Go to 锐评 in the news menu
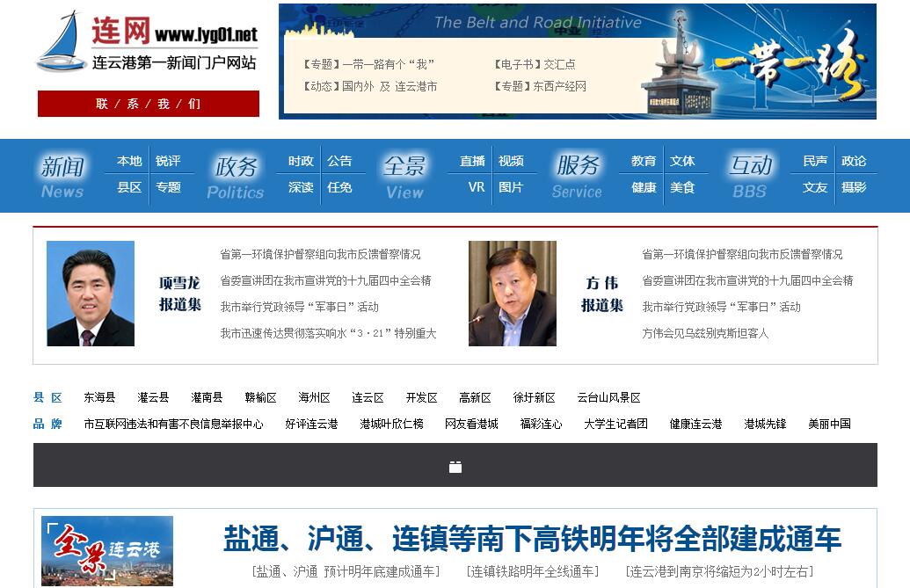Image resolution: width=910 pixels, height=588 pixels. click(x=168, y=161)
